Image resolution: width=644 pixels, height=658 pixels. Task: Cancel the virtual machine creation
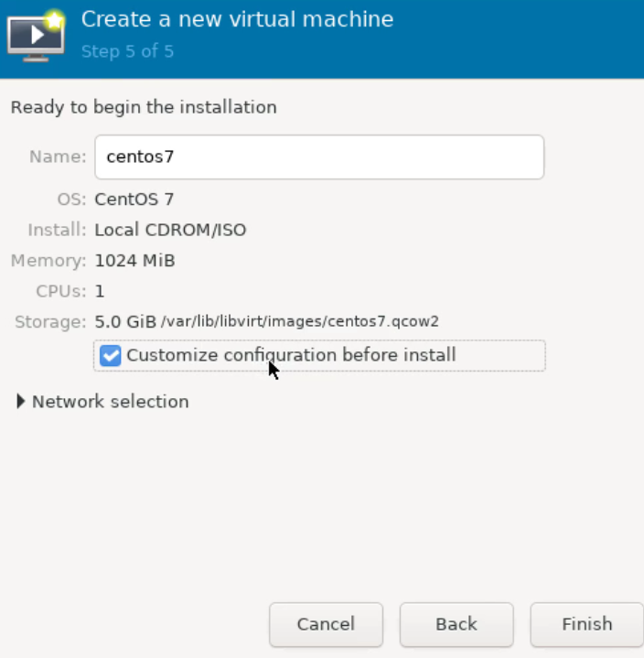coord(326,624)
